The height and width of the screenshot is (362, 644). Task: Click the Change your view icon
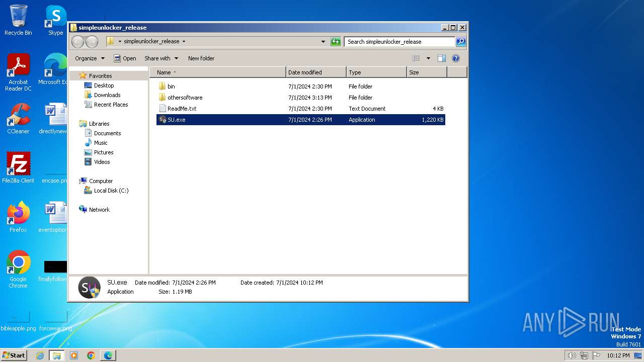[x=416, y=58]
